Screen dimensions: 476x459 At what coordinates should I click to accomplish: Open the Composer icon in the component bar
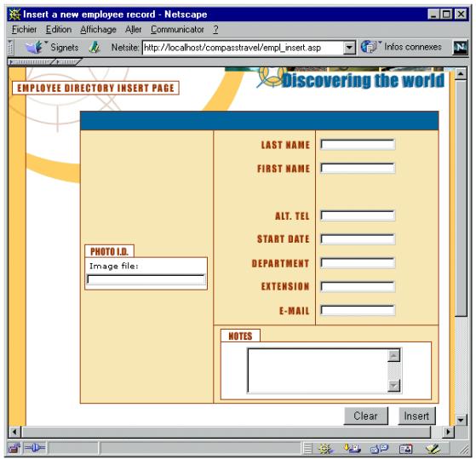[x=433, y=449]
